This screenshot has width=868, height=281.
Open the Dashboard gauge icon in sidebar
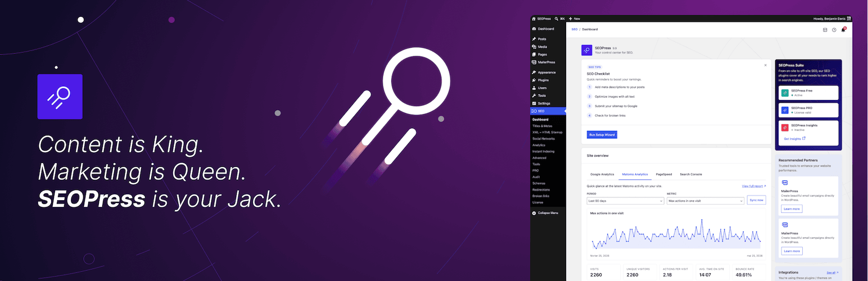(534, 29)
